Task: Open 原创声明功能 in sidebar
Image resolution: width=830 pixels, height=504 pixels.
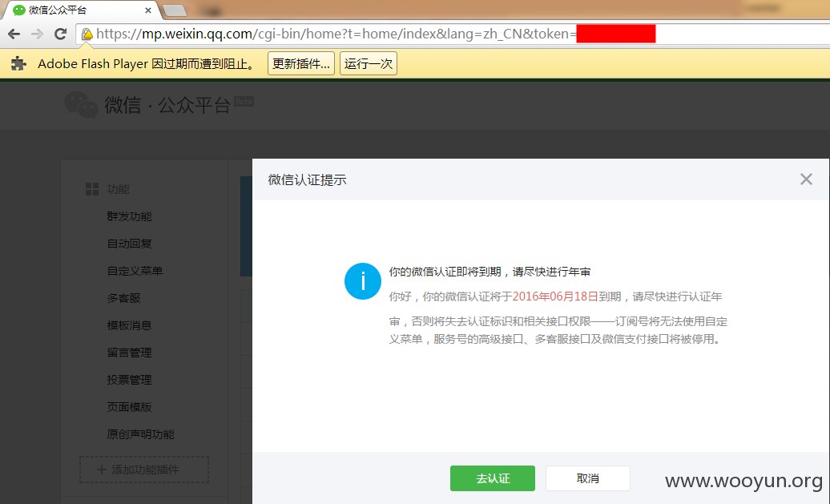Action: (140, 434)
